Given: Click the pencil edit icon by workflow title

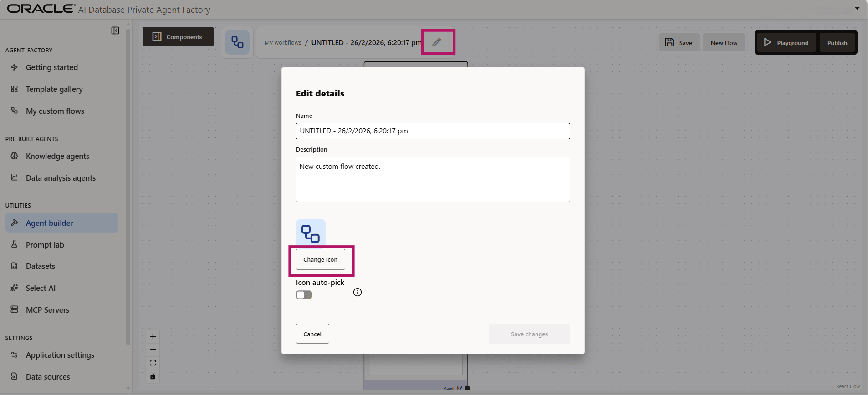Looking at the screenshot, I should click(x=437, y=42).
